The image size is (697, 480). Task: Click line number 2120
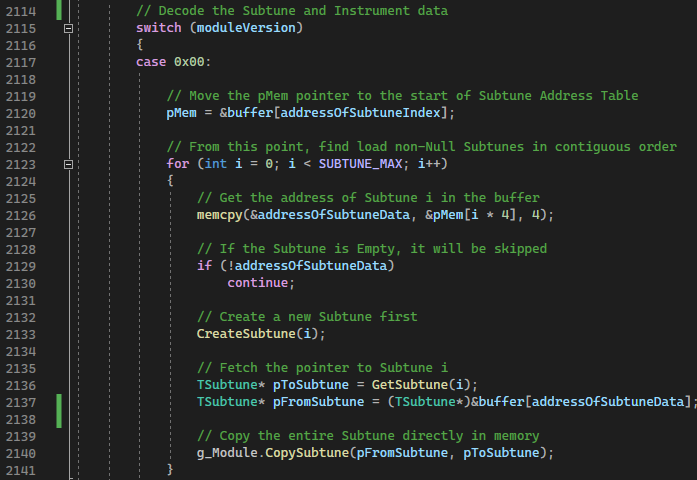(20, 113)
